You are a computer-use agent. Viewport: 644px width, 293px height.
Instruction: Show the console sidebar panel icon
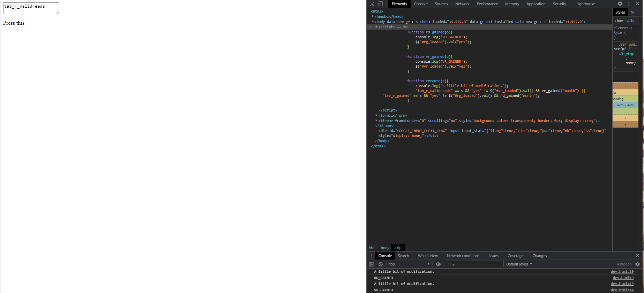(372, 264)
